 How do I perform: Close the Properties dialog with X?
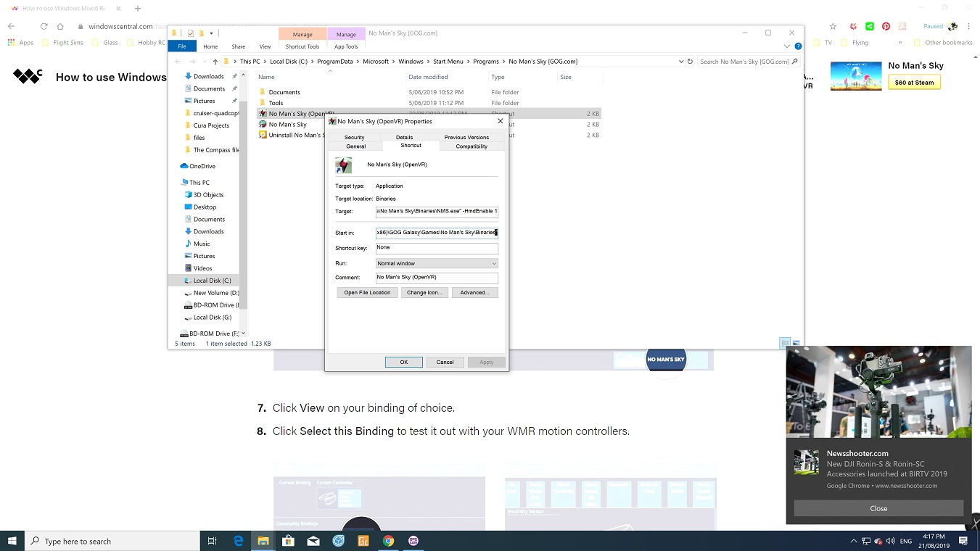click(500, 121)
